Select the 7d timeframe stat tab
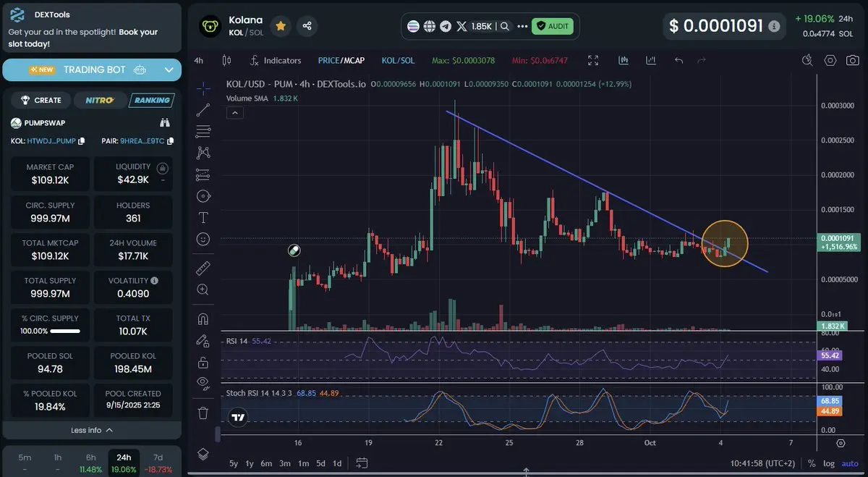This screenshot has height=477, width=868. (158, 463)
